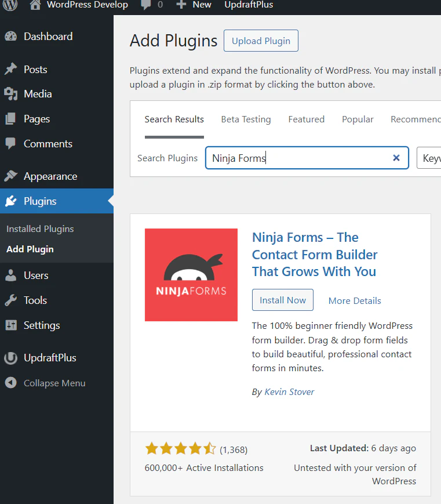Click the Plugins plug icon
Screen dimensions: 441x504
tap(11, 201)
